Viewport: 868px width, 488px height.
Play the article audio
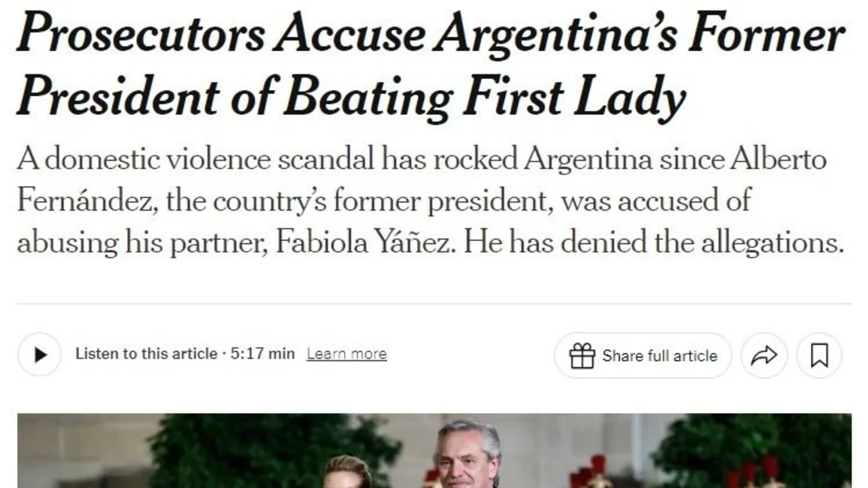point(39,354)
